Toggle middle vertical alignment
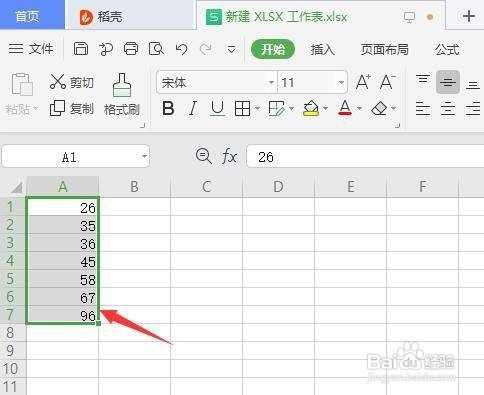 click(448, 82)
